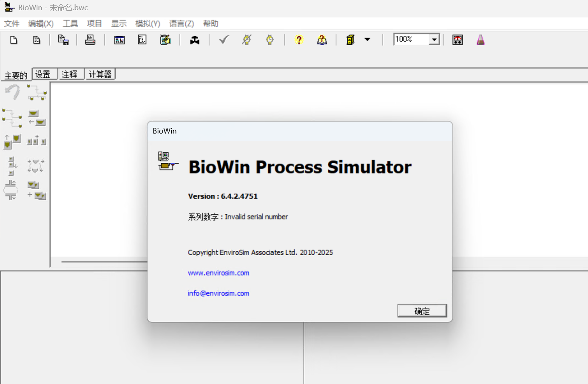Viewport: 588px width, 384px height.
Task: Open the 编辑(X) menu
Action: coord(41,23)
